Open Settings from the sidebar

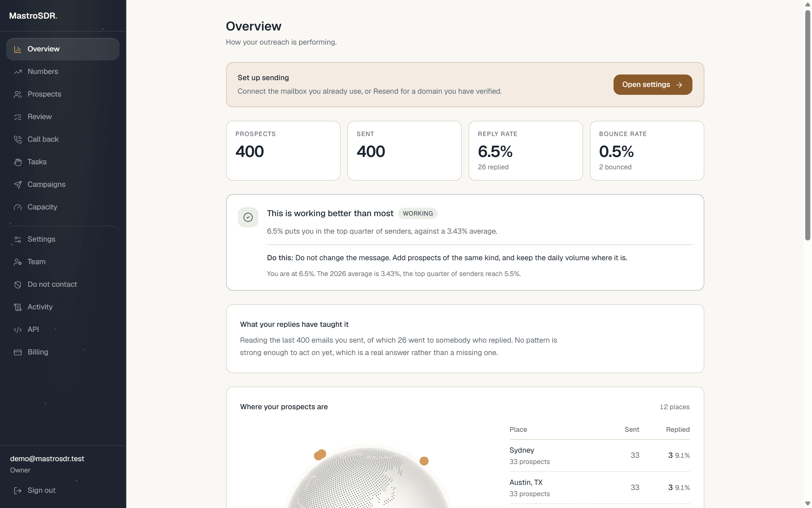(x=63, y=239)
